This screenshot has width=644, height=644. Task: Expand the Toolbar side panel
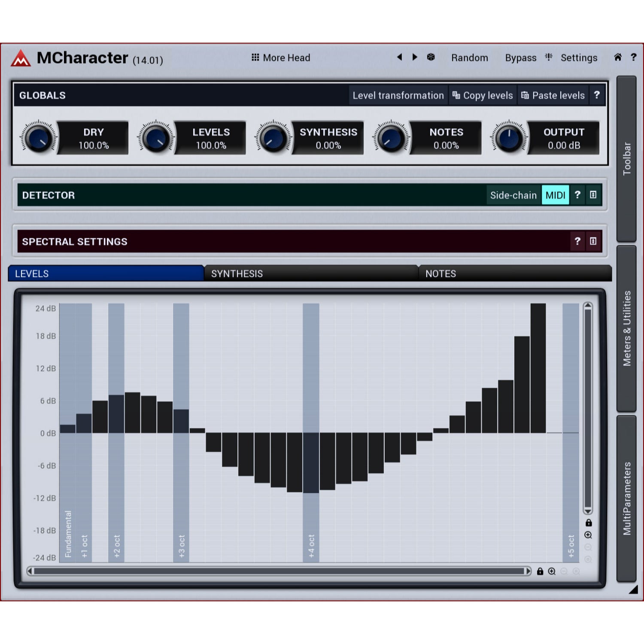(x=626, y=159)
